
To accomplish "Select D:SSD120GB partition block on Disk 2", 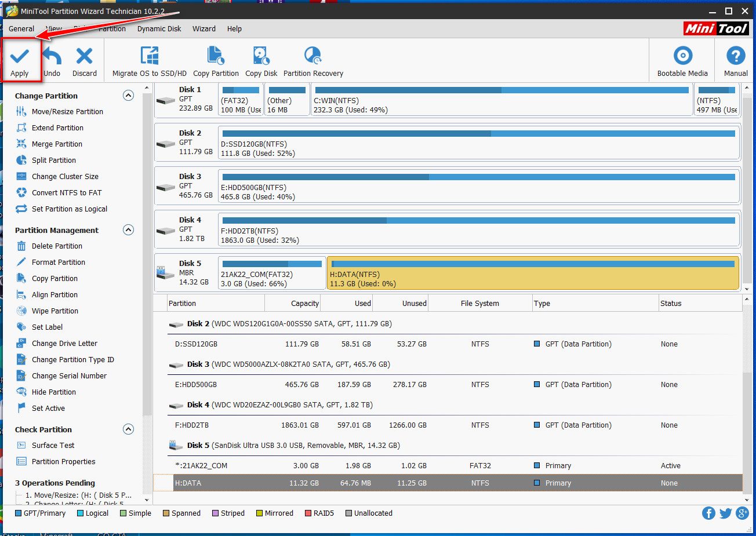I will pyautogui.click(x=479, y=143).
